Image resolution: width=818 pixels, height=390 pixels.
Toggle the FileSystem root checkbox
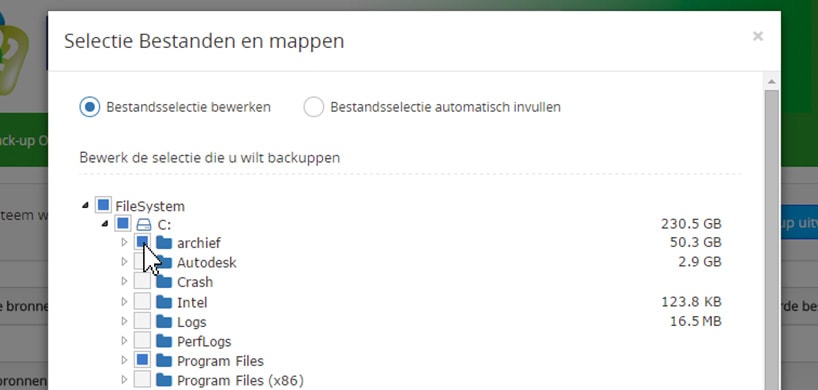pos(103,205)
